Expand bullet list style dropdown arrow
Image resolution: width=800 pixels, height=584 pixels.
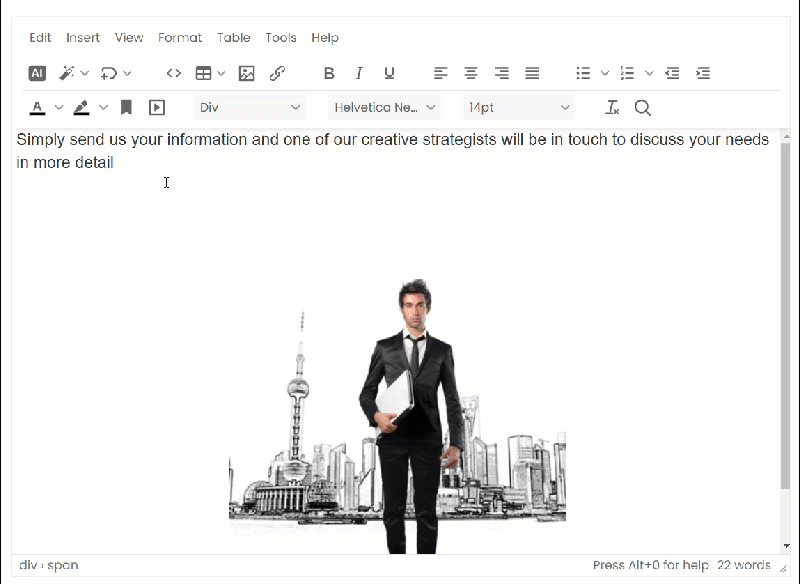[x=605, y=73]
